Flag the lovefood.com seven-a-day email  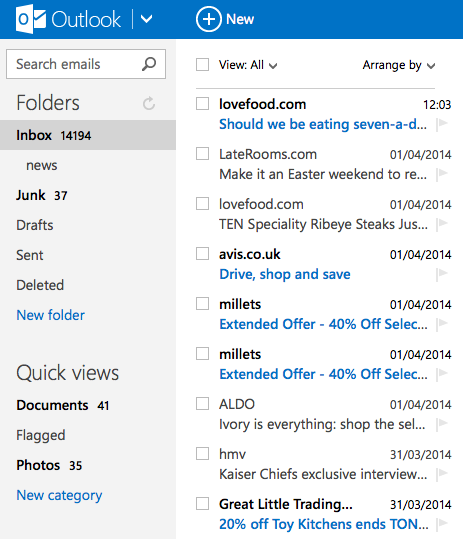(442, 124)
